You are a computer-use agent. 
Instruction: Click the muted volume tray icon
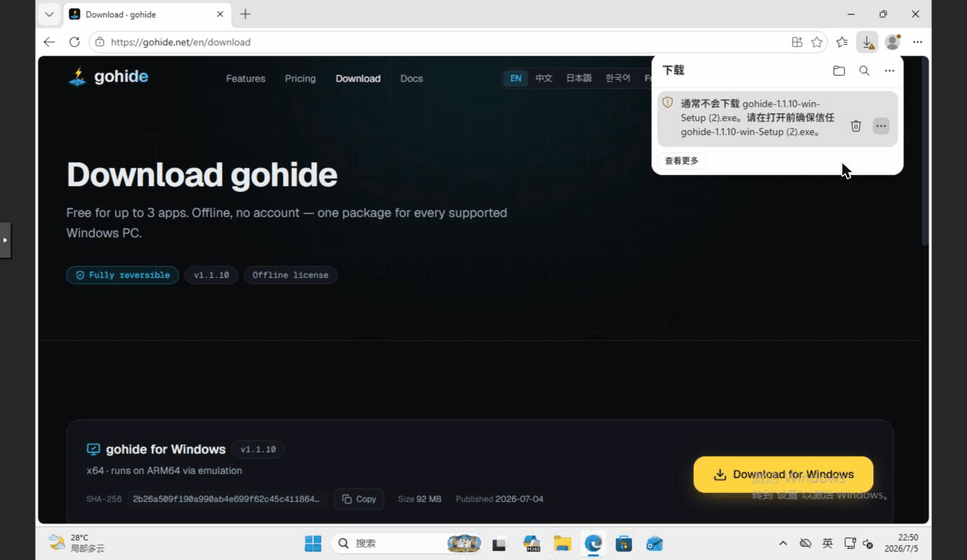point(868,544)
